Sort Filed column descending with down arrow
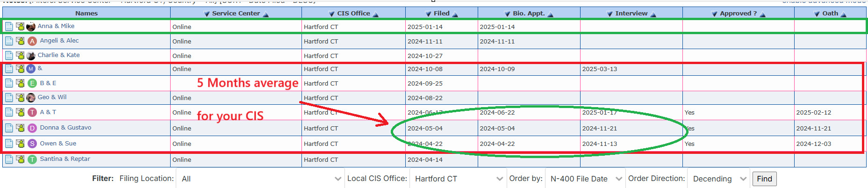Image resolution: width=868 pixels, height=188 pixels. coord(428,14)
